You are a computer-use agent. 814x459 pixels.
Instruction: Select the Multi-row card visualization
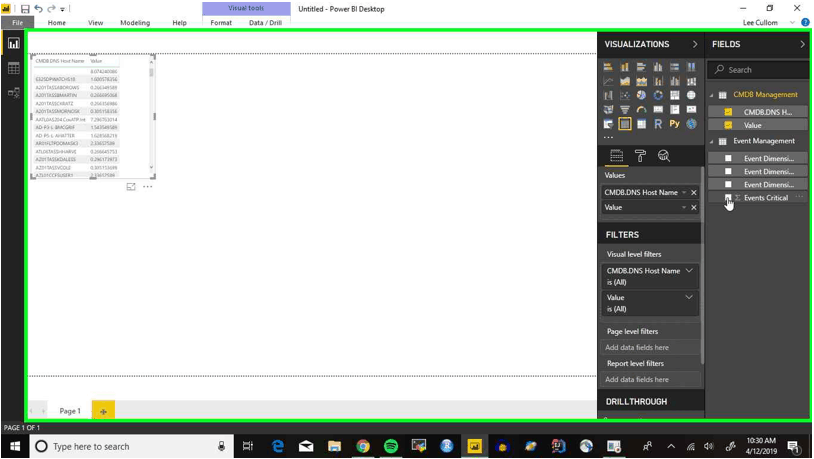click(x=674, y=110)
